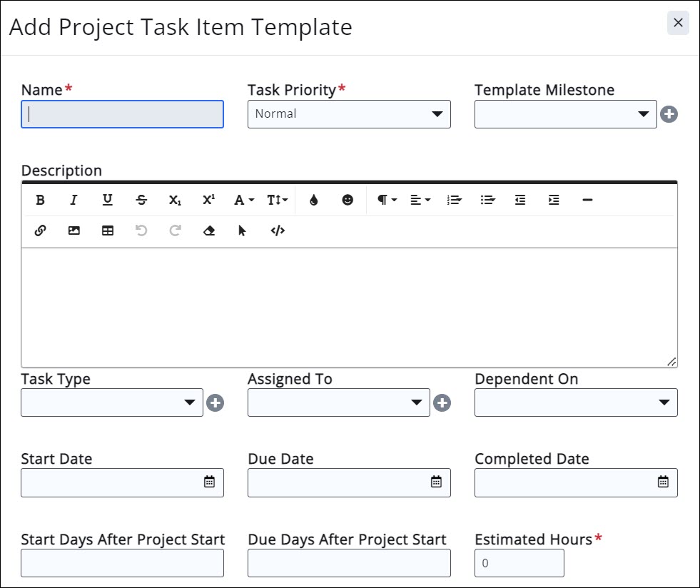
Task: Open the Dependent On dropdown
Action: click(x=575, y=402)
